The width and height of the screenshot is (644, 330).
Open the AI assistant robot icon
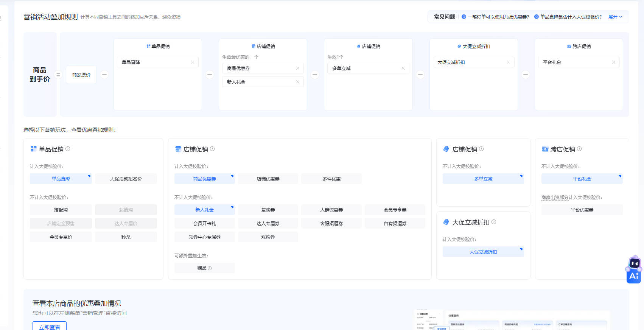pos(634,269)
